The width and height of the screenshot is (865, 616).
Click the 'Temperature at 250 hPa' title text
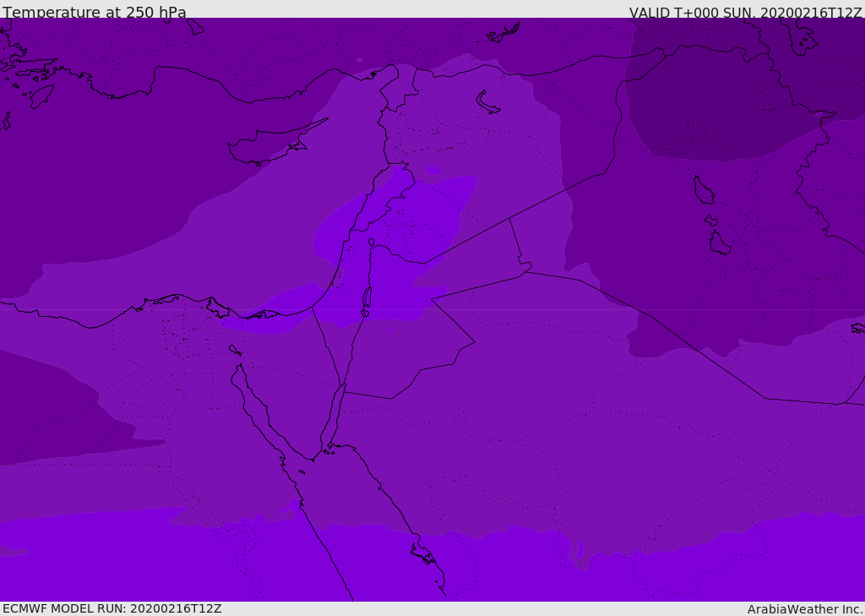pos(95,12)
